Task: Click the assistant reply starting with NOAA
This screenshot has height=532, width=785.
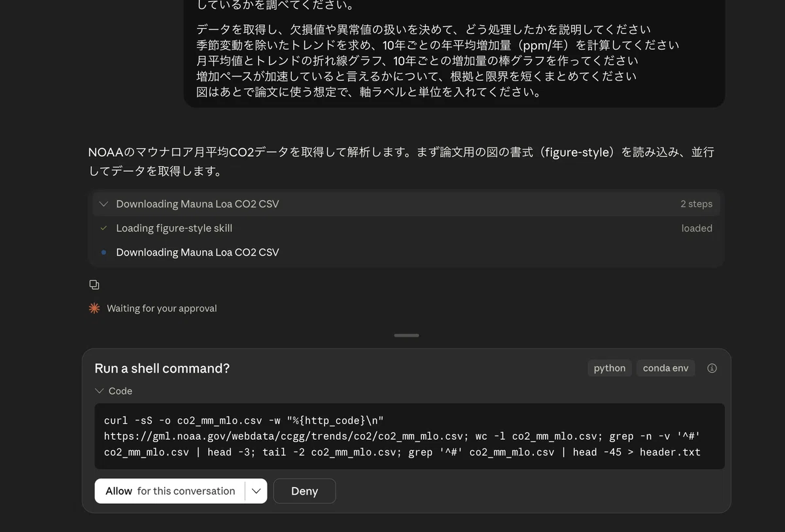Action: [x=401, y=162]
